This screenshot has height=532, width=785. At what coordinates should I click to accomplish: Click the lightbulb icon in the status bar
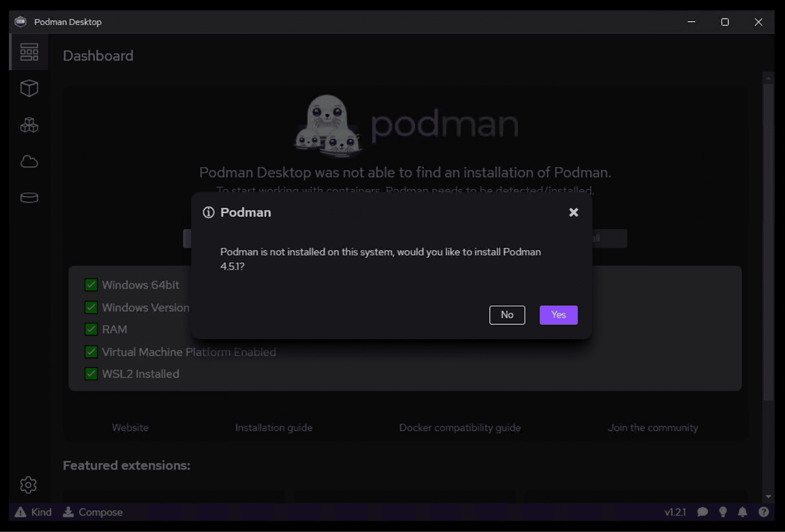723,512
